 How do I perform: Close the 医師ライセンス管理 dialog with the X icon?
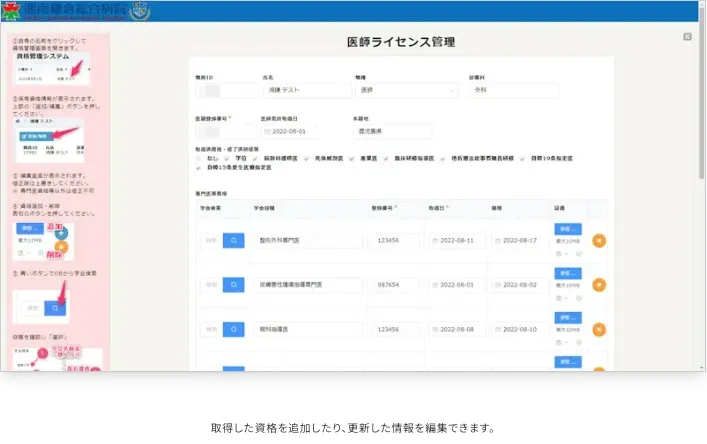(687, 37)
